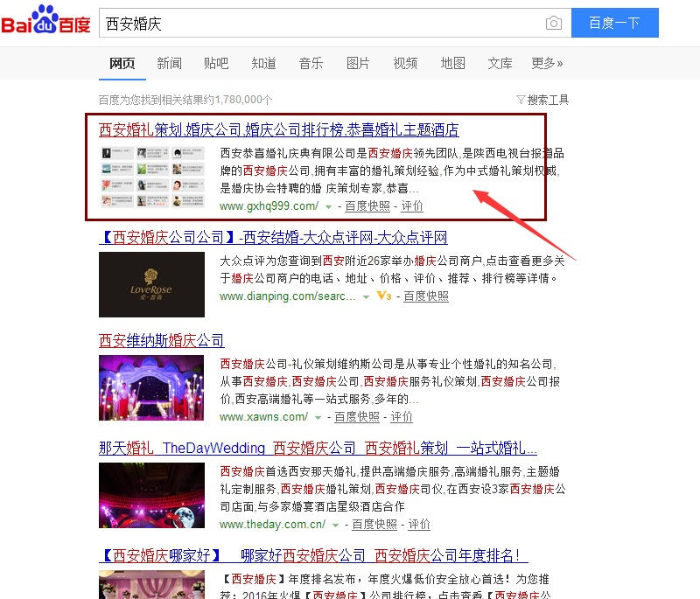Expand dropdown arrow next to www.theday.com.cn

[x=337, y=526]
